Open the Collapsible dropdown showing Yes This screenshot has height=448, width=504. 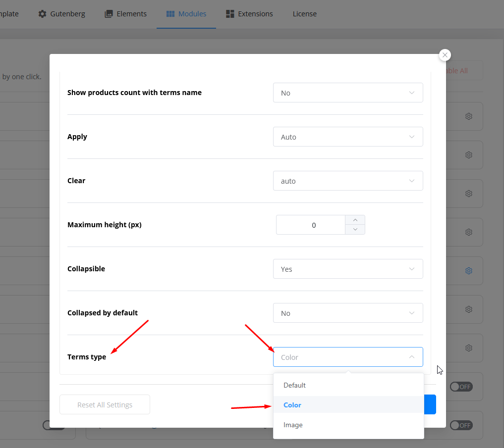tap(348, 269)
